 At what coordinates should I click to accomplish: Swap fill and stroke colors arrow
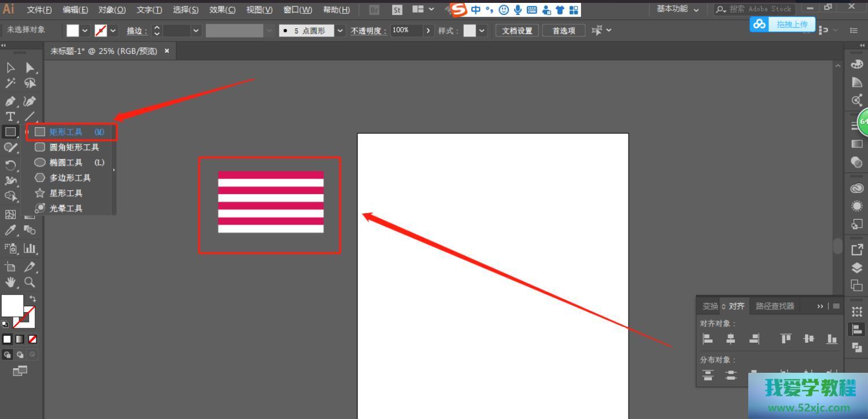click(x=33, y=299)
